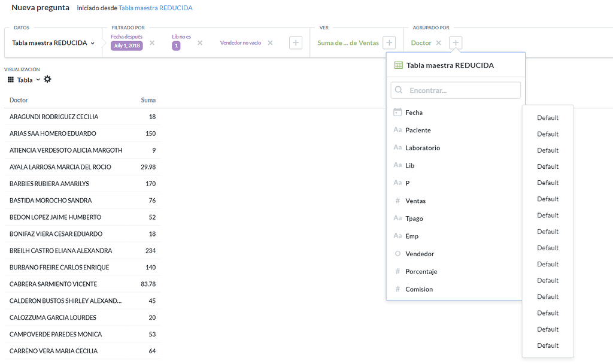The height and width of the screenshot is (364, 613).
Task: Add a new filter with plus button
Action: (295, 43)
